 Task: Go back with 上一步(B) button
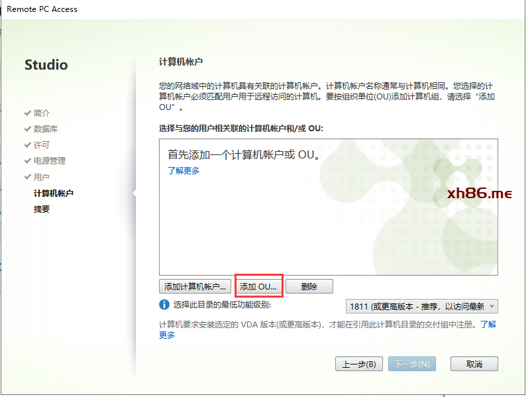coord(359,364)
